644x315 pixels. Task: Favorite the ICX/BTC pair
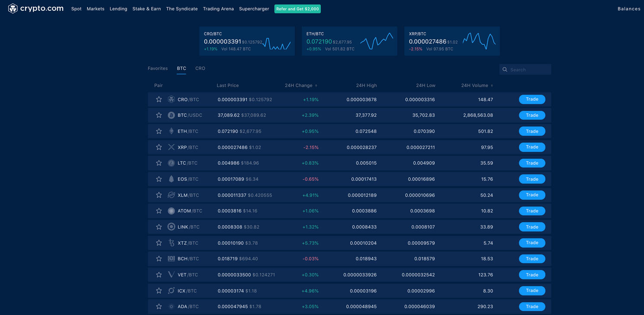159,291
